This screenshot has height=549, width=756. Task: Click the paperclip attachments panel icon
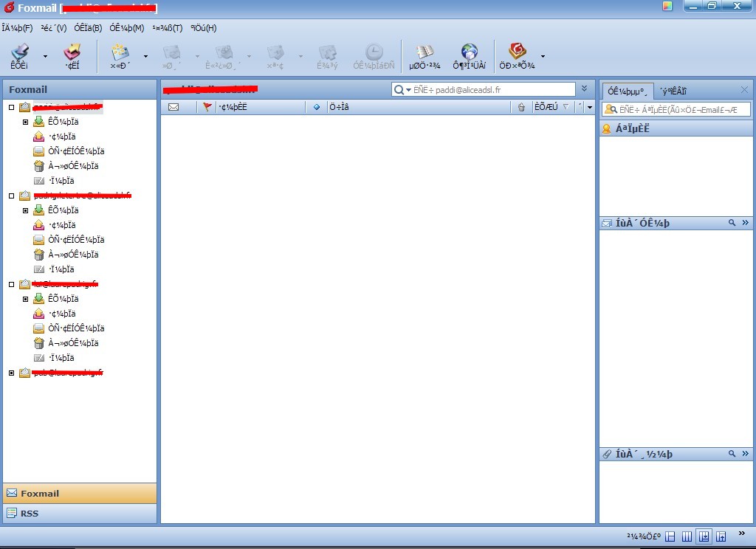coord(606,454)
